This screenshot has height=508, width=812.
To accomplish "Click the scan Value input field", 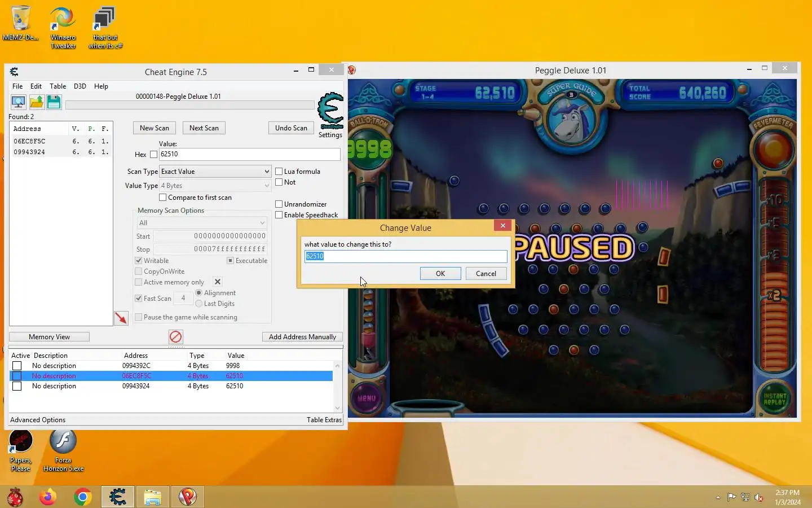I will (x=250, y=154).
